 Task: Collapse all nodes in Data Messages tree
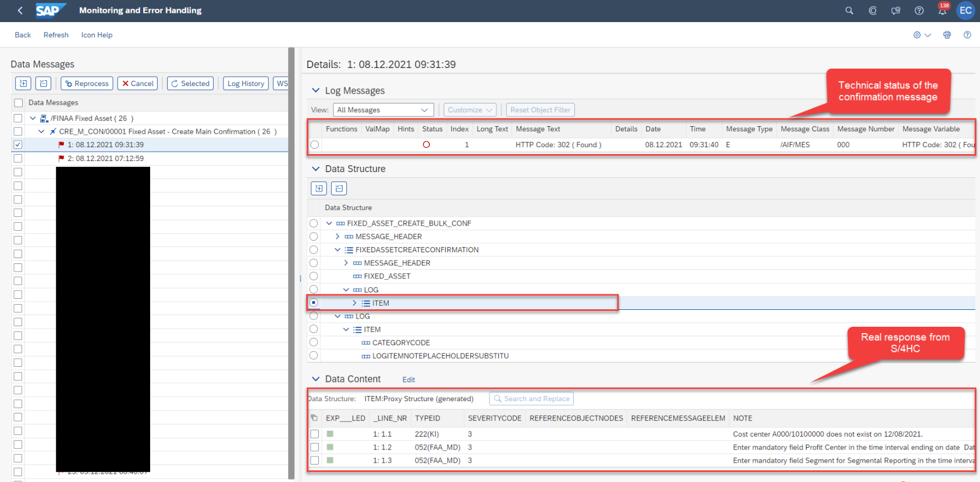click(x=43, y=84)
